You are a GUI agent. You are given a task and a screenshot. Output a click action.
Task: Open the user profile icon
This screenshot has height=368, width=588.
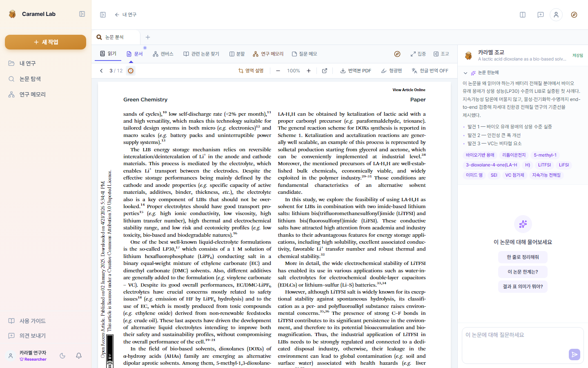[x=556, y=15]
